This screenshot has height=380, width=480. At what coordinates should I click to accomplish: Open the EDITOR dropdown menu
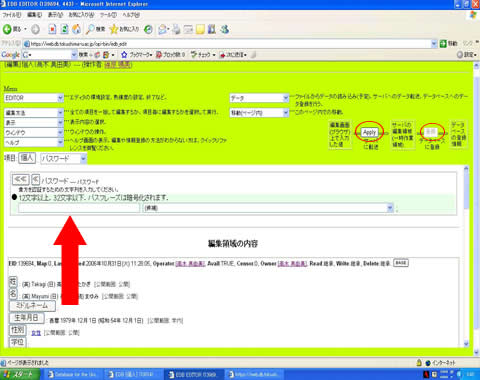click(34, 98)
